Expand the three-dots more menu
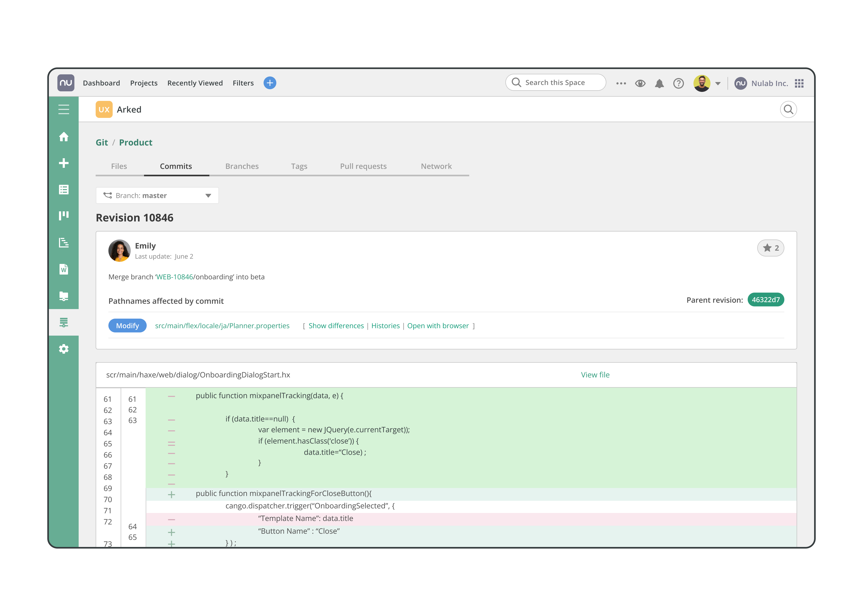863x616 pixels. coord(621,83)
